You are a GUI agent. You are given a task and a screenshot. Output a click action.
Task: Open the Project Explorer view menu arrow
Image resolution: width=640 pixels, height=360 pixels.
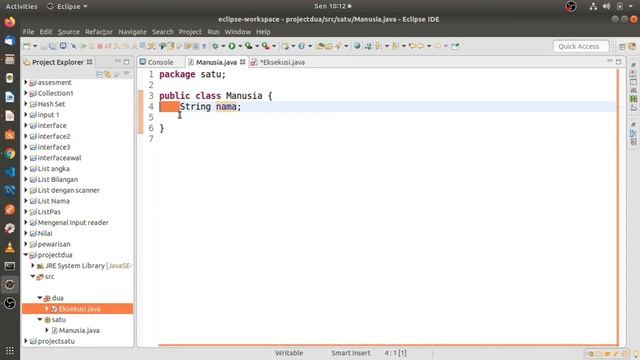127,74
